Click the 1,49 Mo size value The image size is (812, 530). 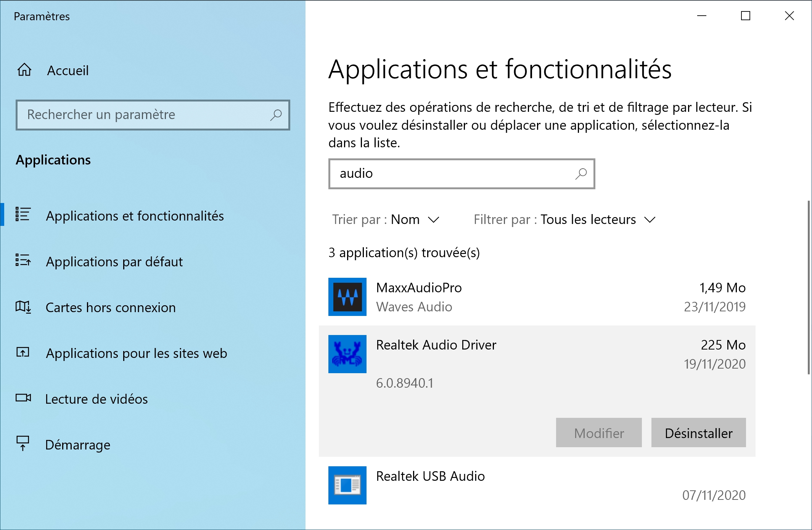[722, 288]
